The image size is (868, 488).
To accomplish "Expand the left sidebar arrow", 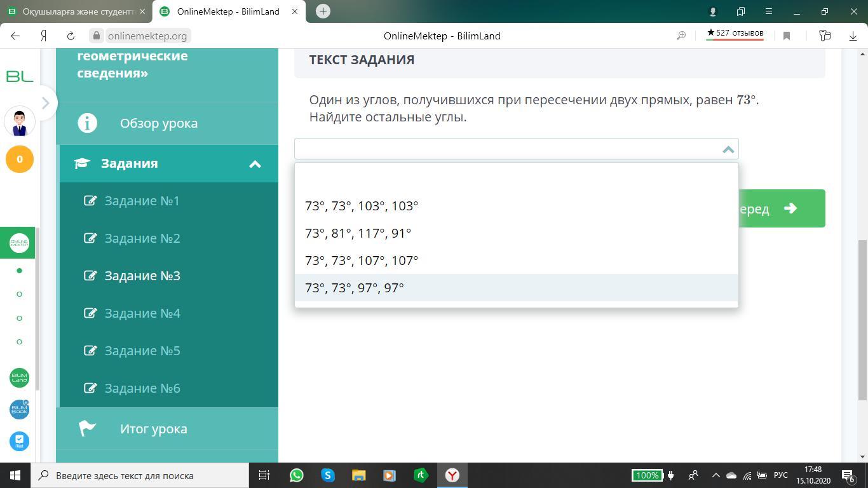I will point(45,103).
